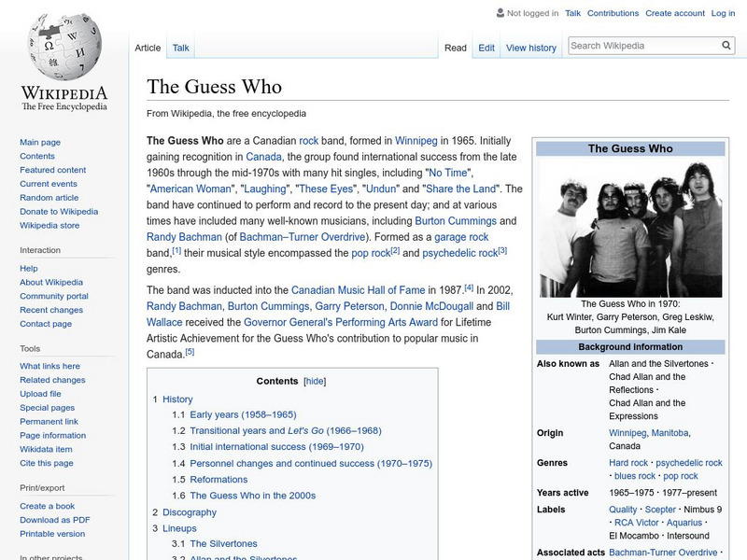Open Wikidata item link
This screenshot has height=560, width=747.
[46, 449]
